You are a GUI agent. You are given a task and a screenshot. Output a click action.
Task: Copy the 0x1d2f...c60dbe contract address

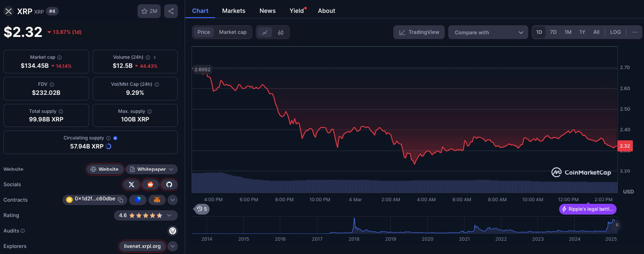pos(121,200)
